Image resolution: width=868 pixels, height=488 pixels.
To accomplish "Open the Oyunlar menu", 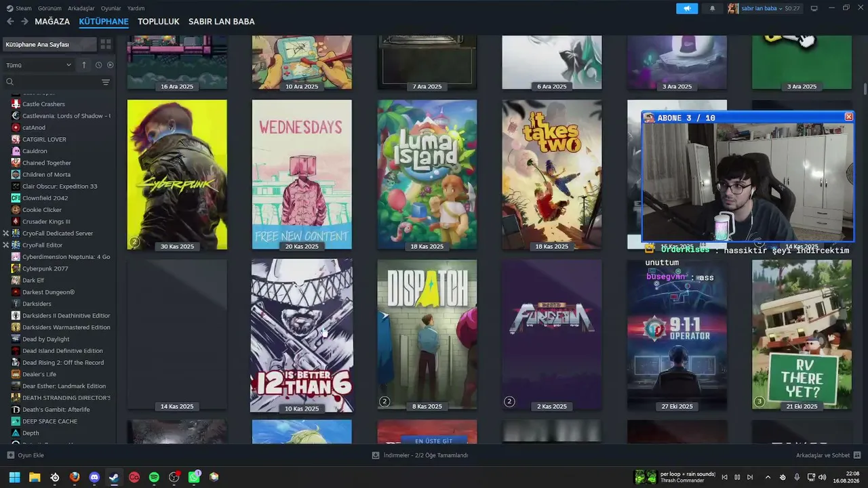I will [x=111, y=8].
